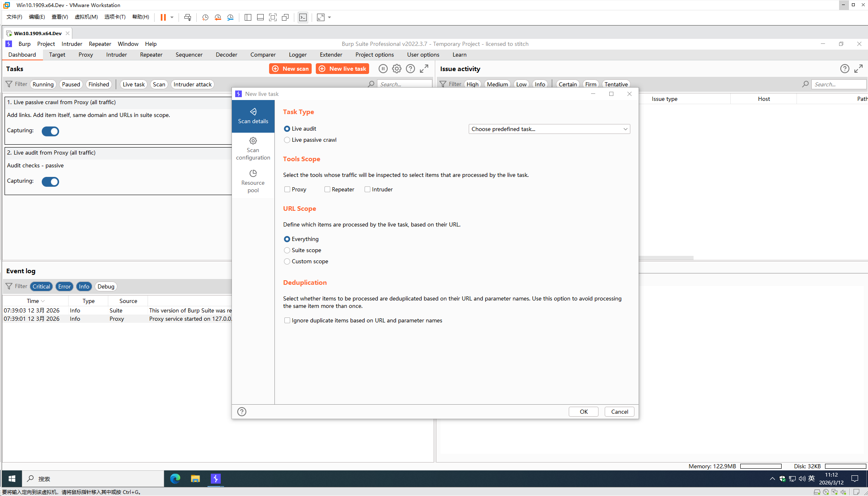Toggle Capturing switch for Live audit task

[x=50, y=181]
